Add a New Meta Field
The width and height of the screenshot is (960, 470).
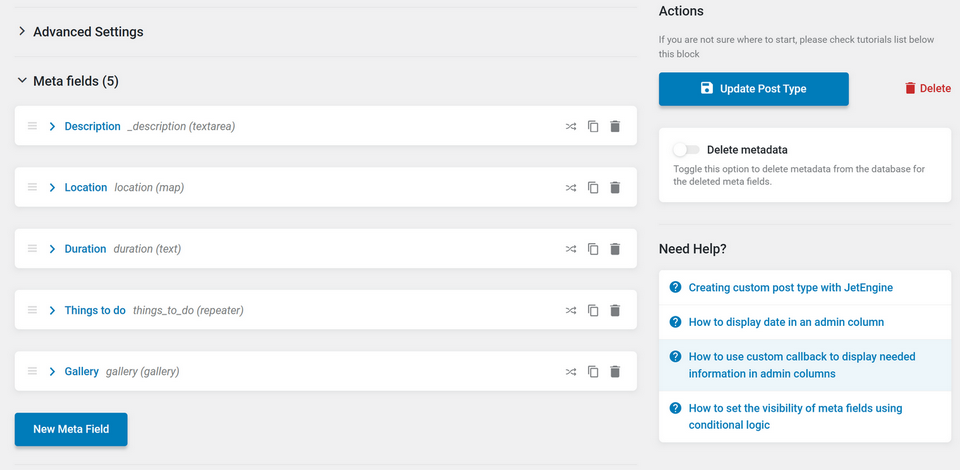coord(71,429)
